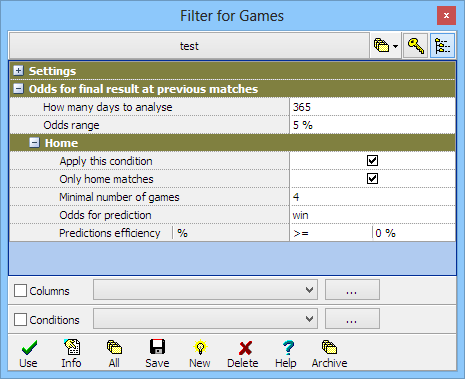Close the Filter for Games dialog

446,15
